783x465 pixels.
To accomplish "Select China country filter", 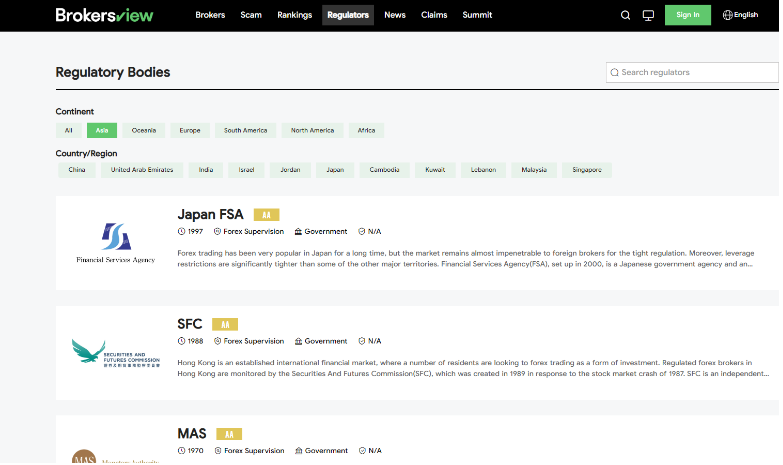I will click(x=77, y=170).
